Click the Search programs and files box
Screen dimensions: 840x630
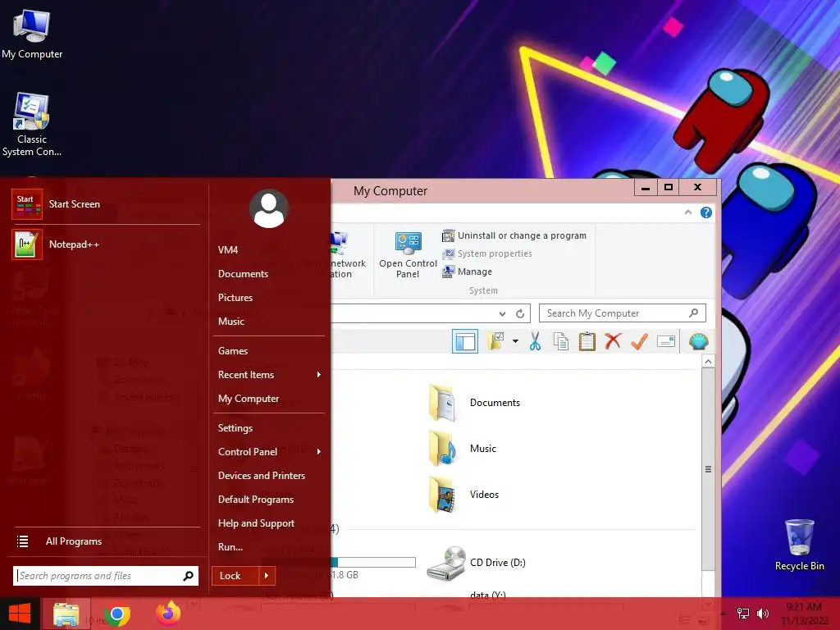click(x=106, y=576)
